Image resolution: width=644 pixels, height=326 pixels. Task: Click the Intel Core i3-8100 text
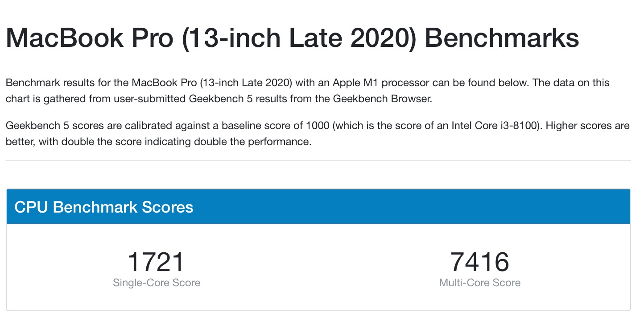pyautogui.click(x=488, y=125)
